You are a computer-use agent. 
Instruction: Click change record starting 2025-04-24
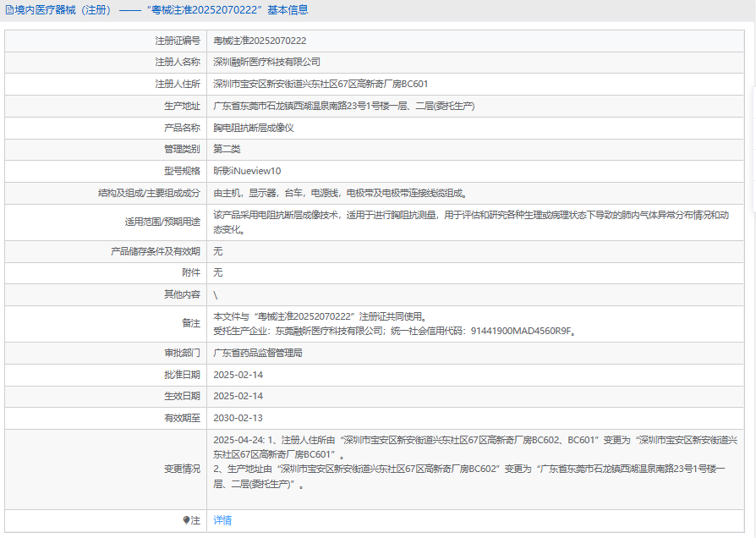[x=475, y=447]
